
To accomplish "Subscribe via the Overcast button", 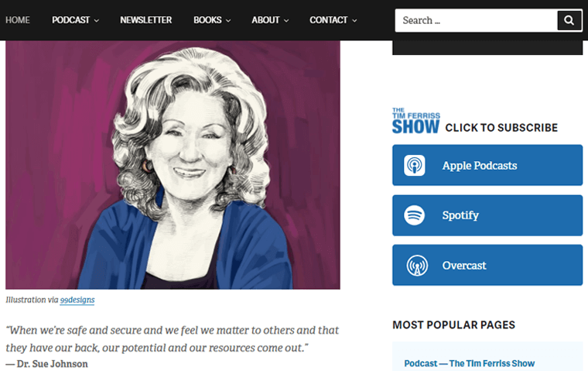I will coord(487,265).
